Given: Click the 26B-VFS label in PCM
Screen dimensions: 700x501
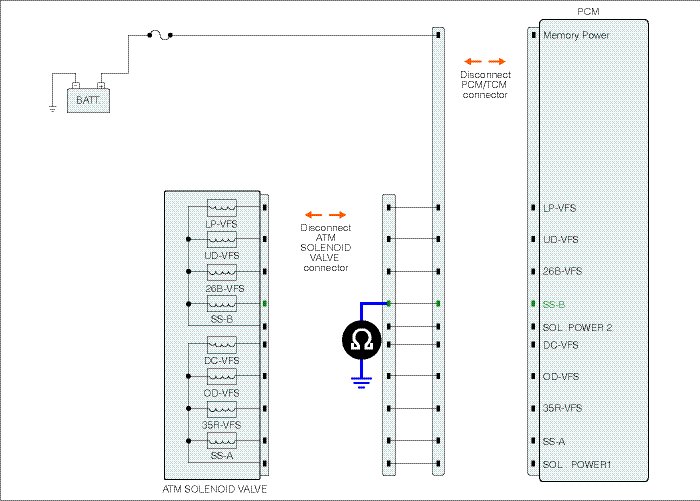Looking at the screenshot, I should (x=562, y=271).
